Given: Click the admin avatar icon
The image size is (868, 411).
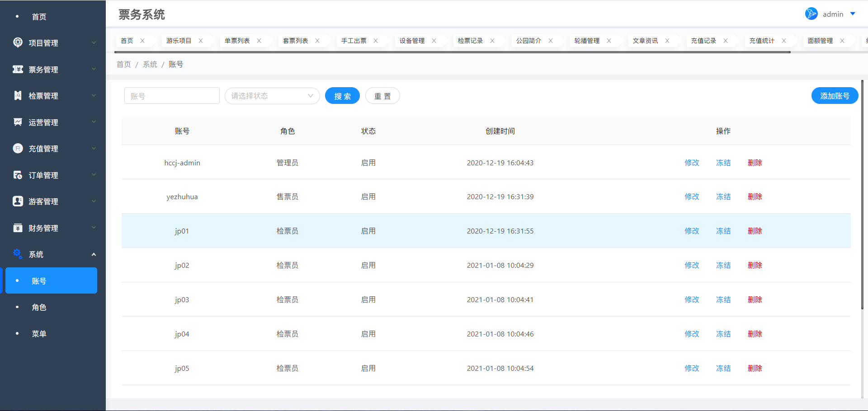Looking at the screenshot, I should 811,14.
